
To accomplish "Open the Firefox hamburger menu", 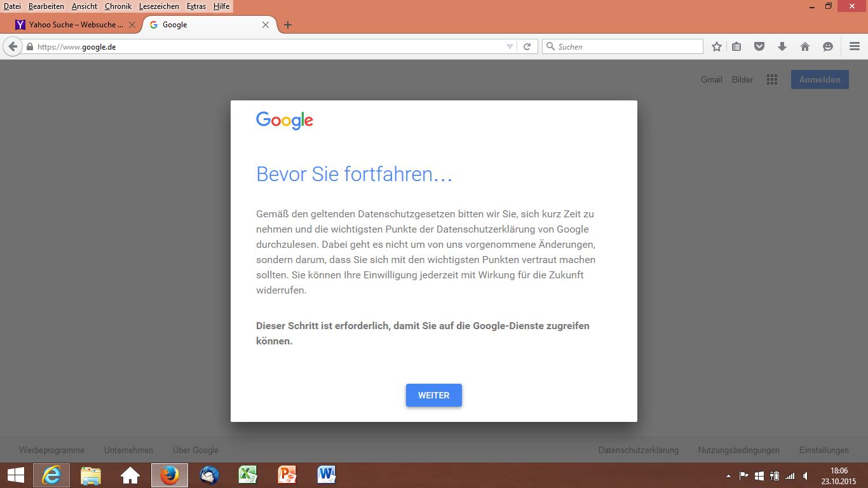I will coord(855,46).
